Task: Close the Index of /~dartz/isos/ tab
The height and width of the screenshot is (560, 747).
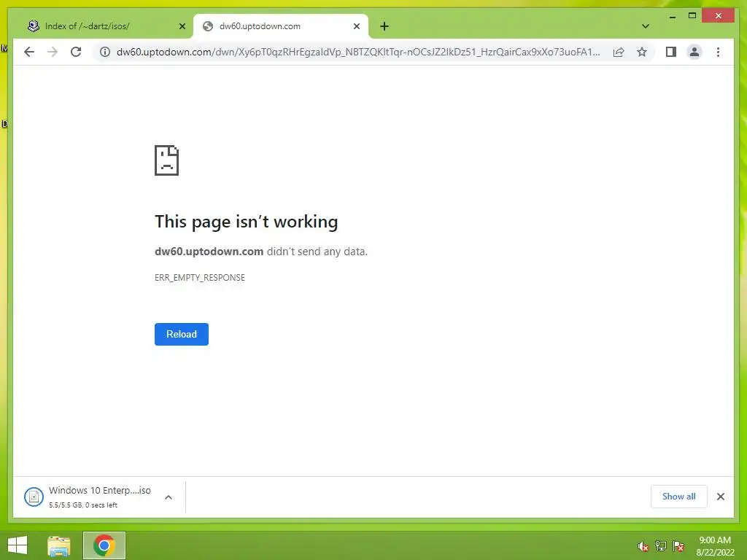Action: click(x=182, y=26)
